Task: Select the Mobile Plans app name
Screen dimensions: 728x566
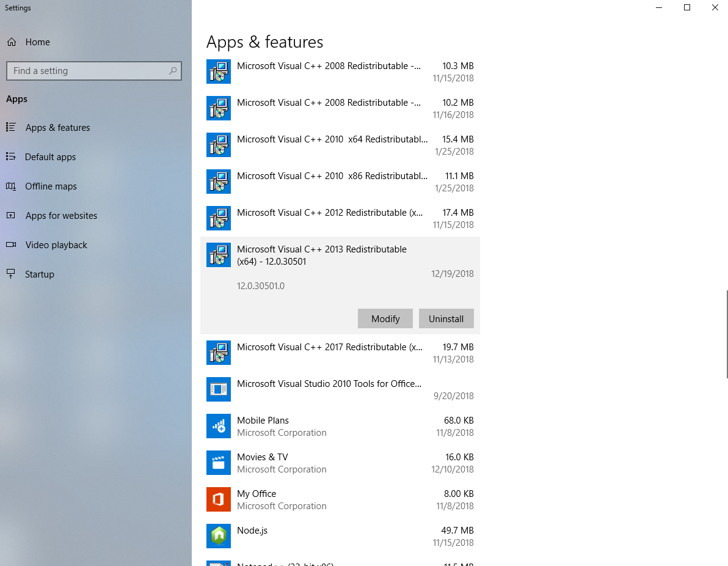Action: 263,420
